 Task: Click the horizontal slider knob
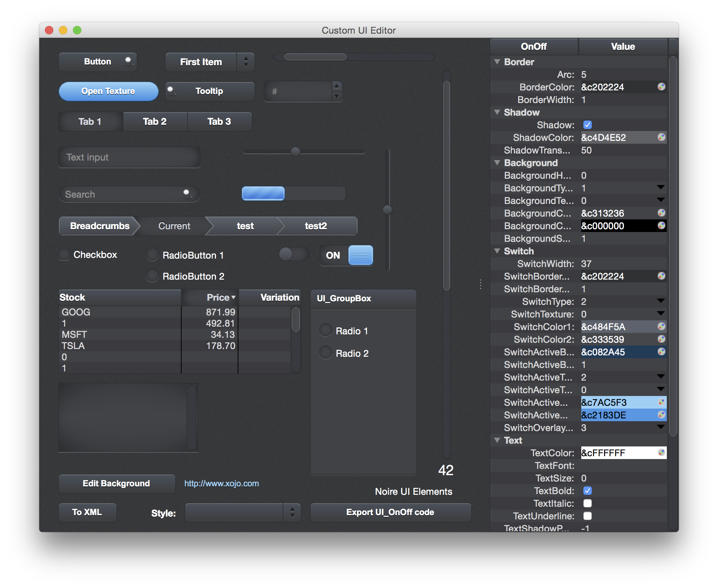[296, 151]
